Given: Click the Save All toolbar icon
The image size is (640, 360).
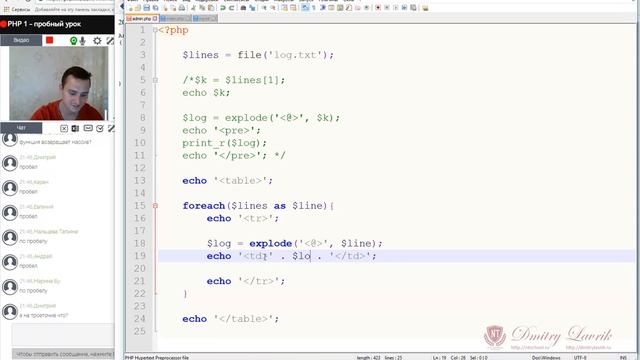Looking at the screenshot, I should pyautogui.click(x=156, y=8).
